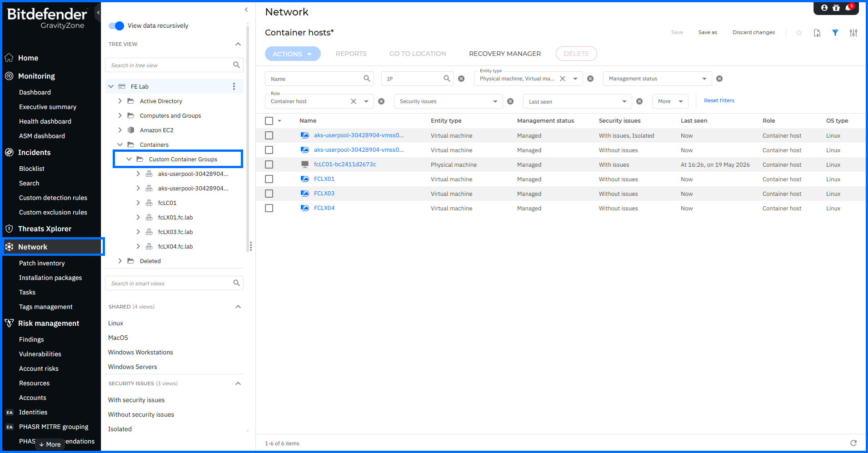Open the select-all checkbox dropdown arrow
868x453 pixels.
[x=279, y=121]
